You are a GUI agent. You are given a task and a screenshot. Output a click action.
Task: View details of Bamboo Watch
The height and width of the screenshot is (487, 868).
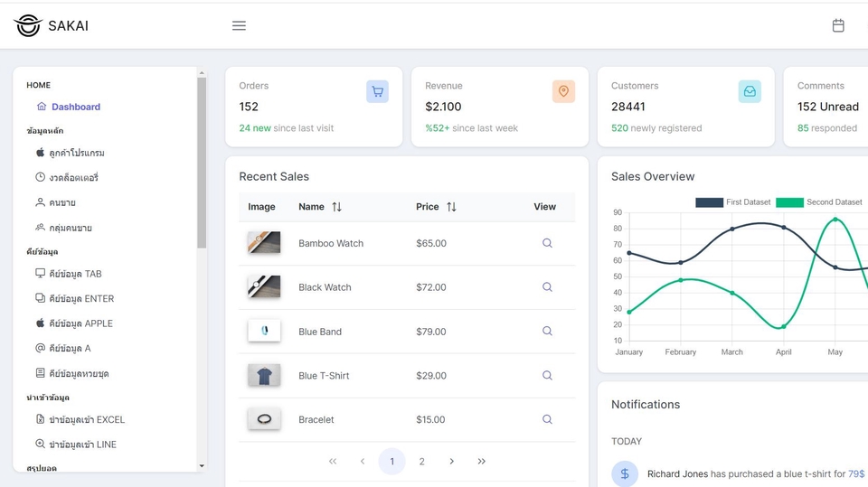[547, 243]
